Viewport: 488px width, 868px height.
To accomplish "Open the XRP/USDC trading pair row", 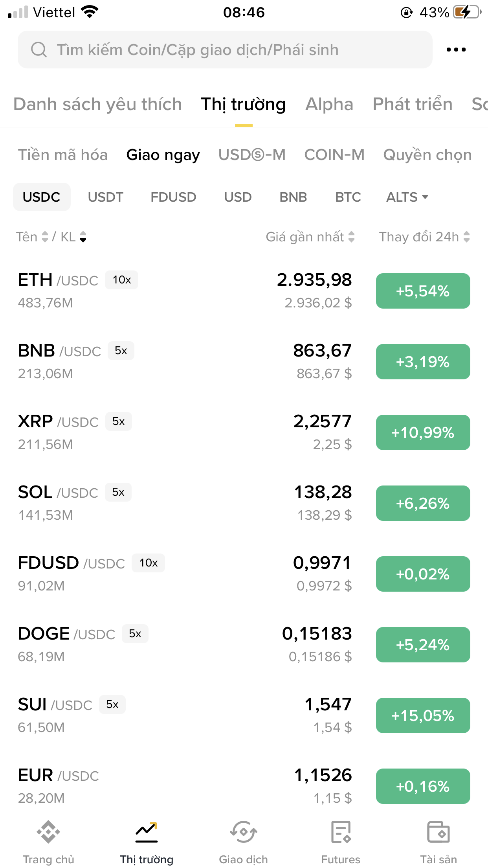I will point(157,432).
